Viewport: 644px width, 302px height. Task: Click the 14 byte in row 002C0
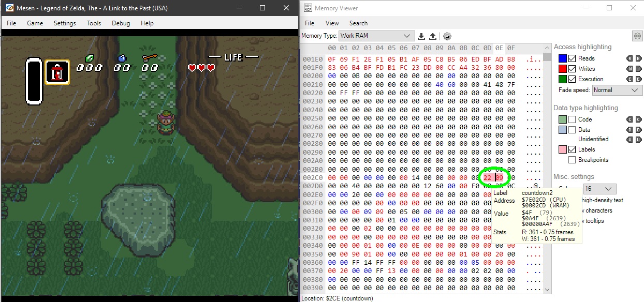416,177
